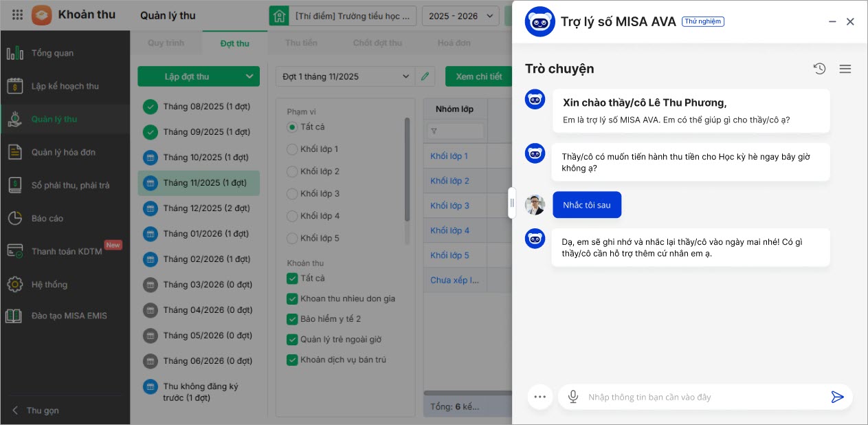Select Tháng 03/2026 (0 đợt) in list
868x425 pixels.
coord(199,285)
